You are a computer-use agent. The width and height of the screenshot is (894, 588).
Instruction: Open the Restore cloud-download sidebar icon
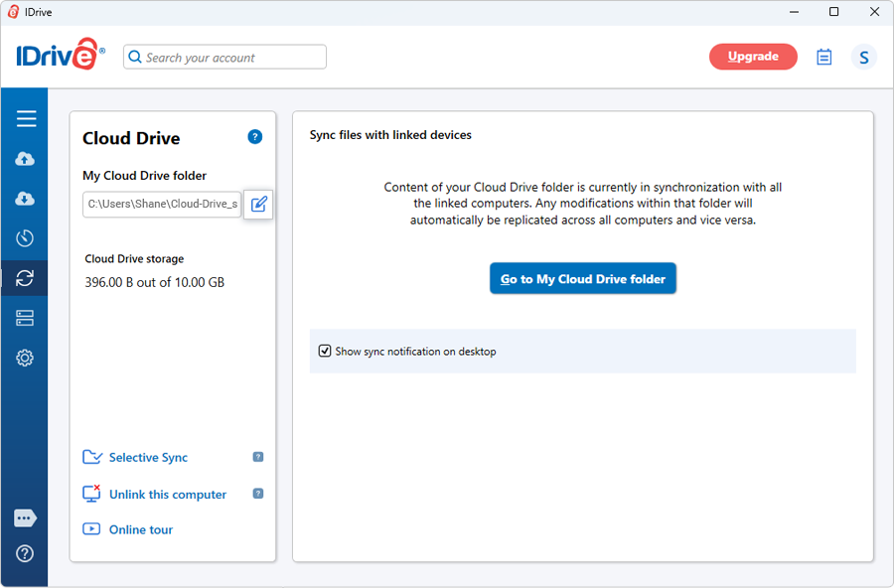(x=25, y=199)
